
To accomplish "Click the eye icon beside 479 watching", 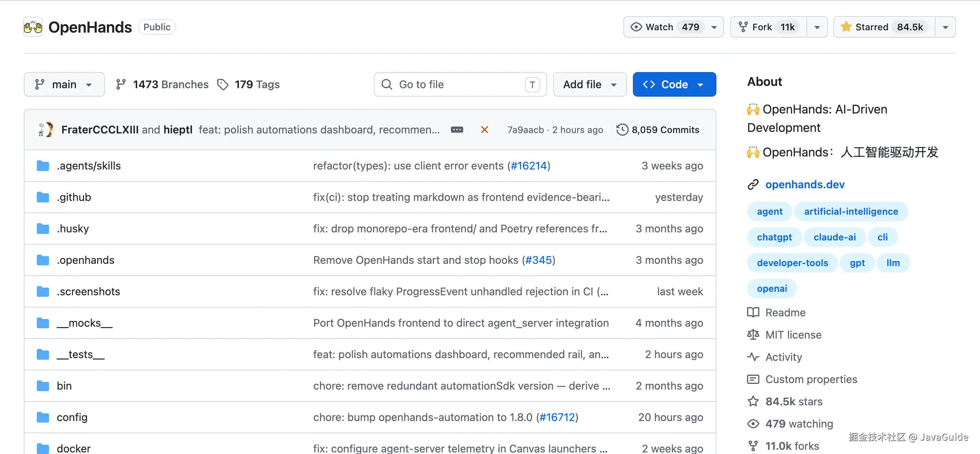I will [753, 424].
